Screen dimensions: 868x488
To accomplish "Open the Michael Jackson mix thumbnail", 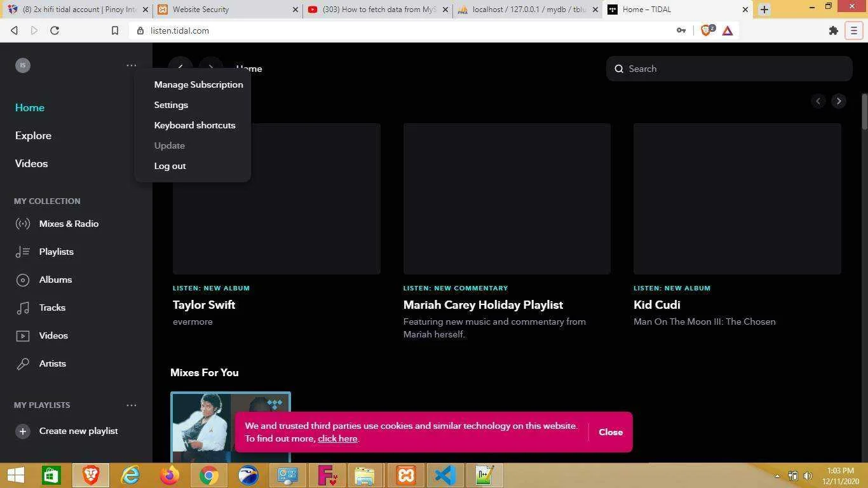I will [x=231, y=427].
